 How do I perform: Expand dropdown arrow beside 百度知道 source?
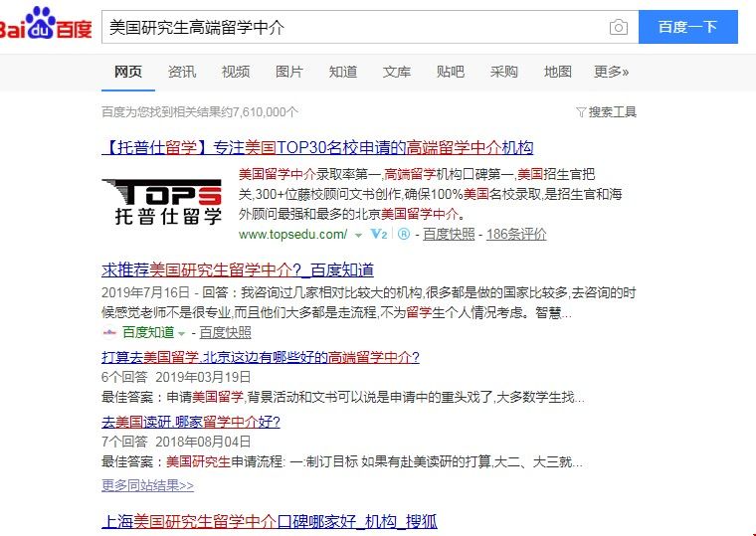(182, 333)
